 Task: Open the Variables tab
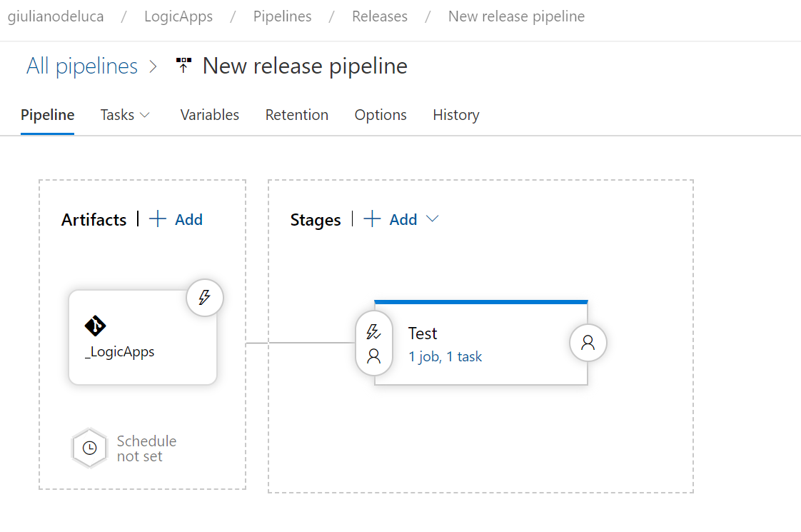[x=209, y=115]
